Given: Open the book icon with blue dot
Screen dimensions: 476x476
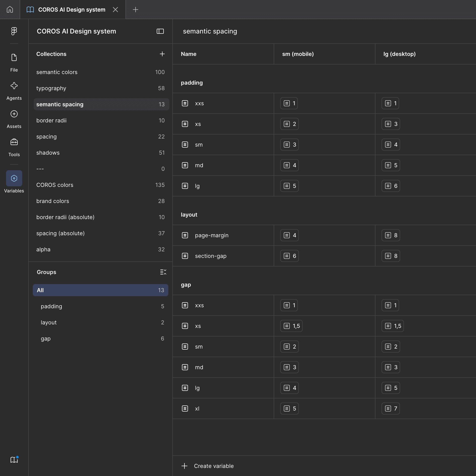Looking at the screenshot, I should tap(14, 460).
